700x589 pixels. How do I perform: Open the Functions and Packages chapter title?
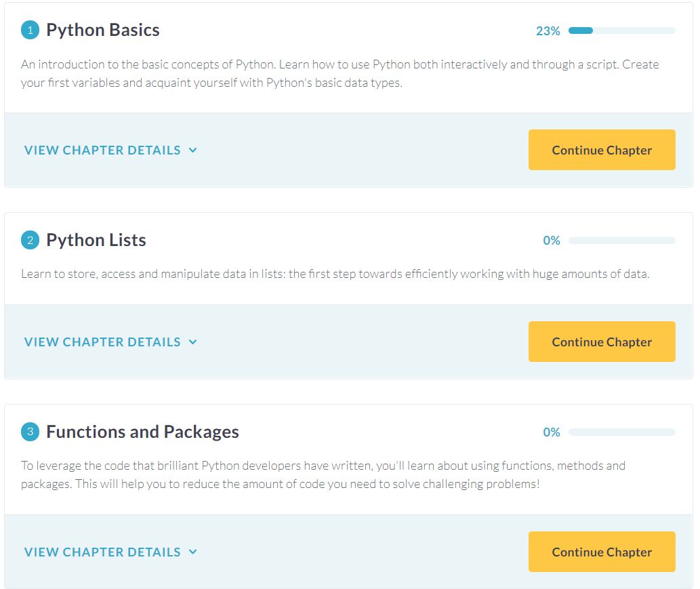[142, 432]
